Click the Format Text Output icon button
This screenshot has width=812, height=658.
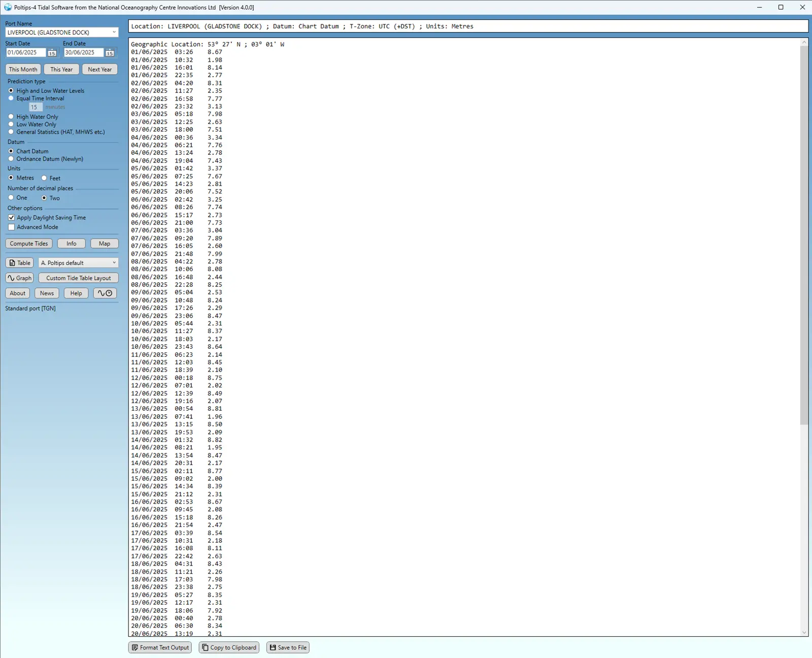click(160, 648)
